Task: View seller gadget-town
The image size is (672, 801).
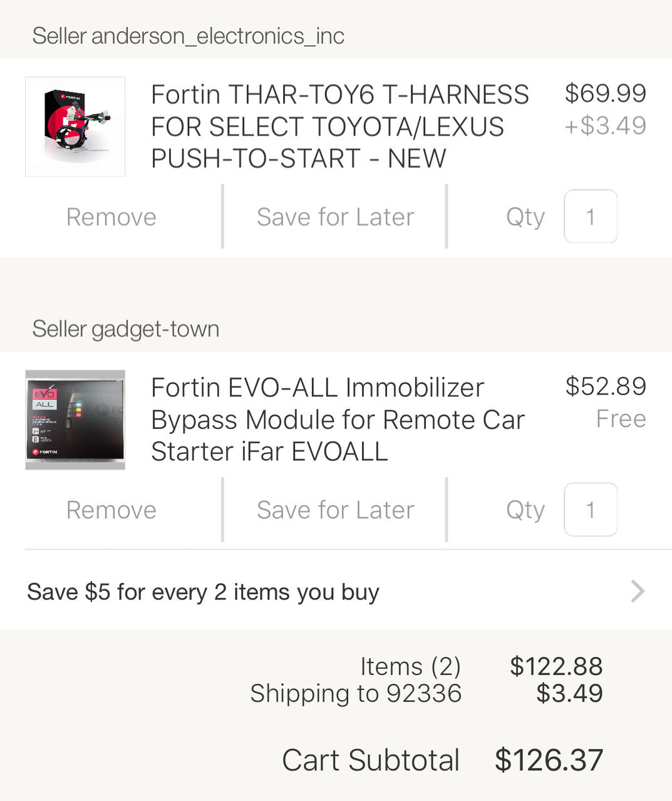Action: 125,329
